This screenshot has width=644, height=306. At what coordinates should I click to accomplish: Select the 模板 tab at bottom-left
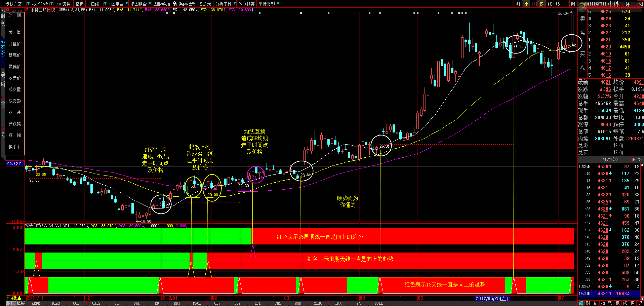point(21,303)
